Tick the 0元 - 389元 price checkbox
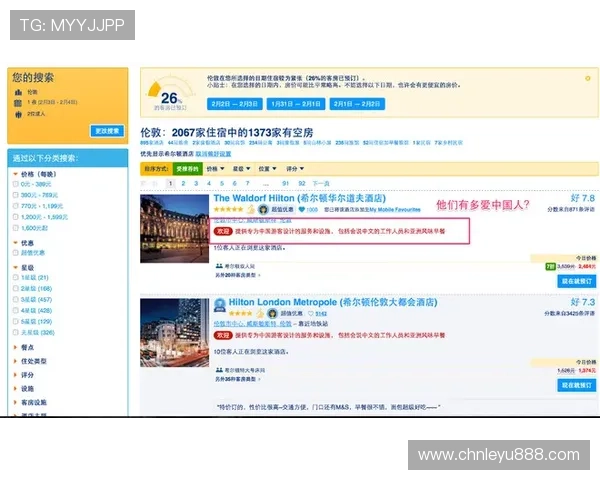Viewport: 600px width, 480px height. pos(16,184)
